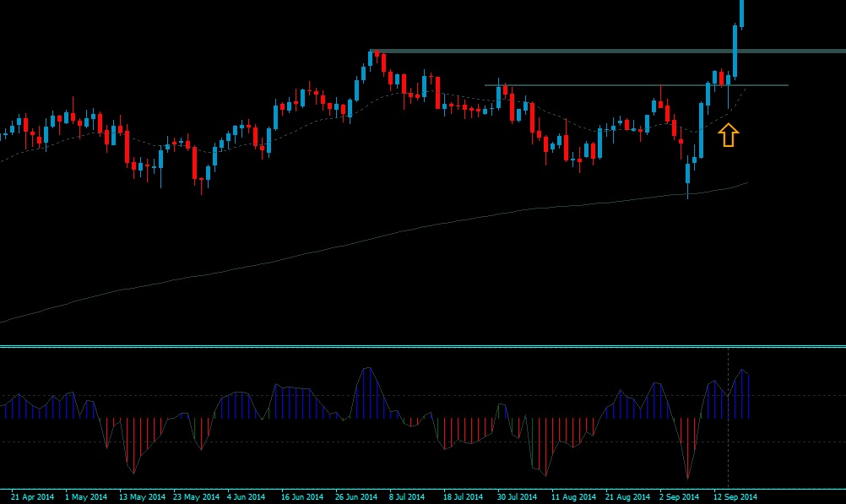The height and width of the screenshot is (504, 846).
Task: Click the tall blue breakout candle crossing upper line
Action: (x=735, y=51)
